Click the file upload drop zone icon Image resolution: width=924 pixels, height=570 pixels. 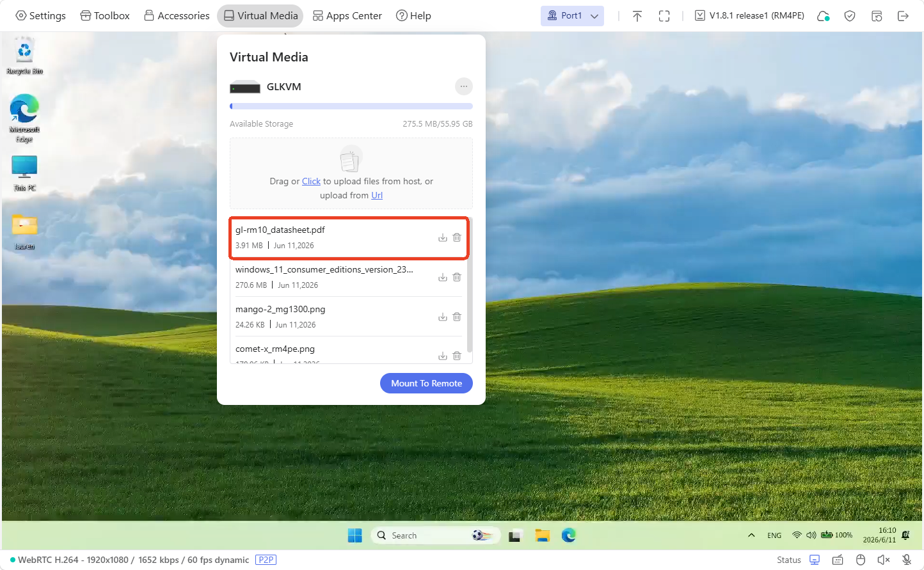click(351, 159)
